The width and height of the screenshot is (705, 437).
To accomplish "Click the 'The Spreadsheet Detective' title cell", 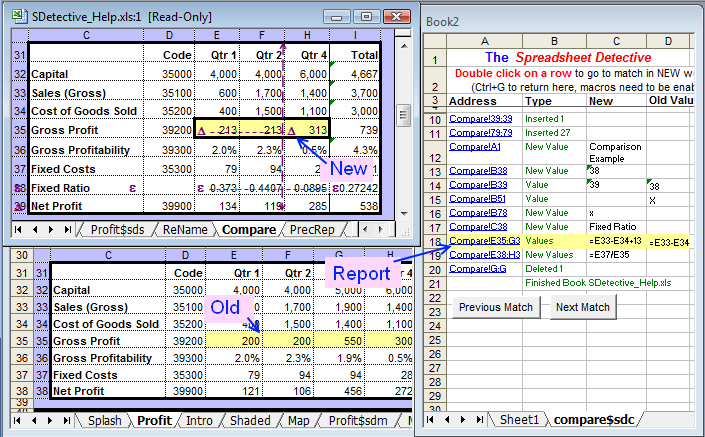I will click(x=568, y=58).
